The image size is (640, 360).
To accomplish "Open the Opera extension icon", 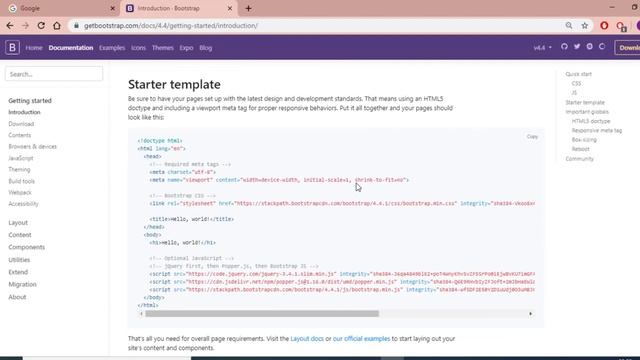I will (604, 26).
